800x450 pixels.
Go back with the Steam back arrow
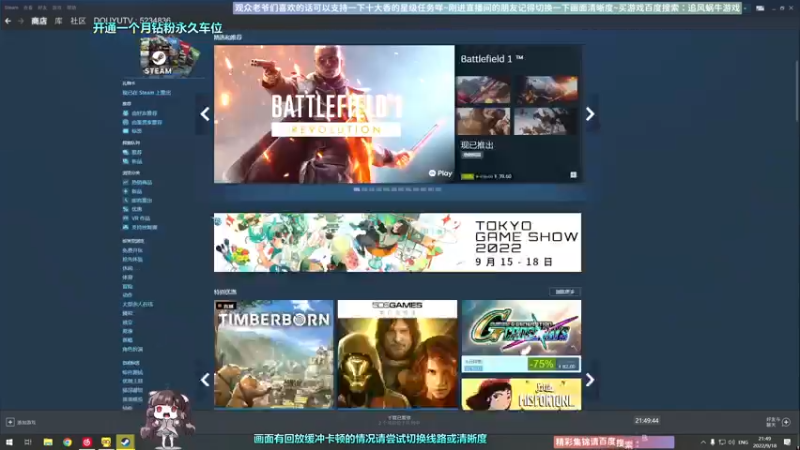[8, 21]
